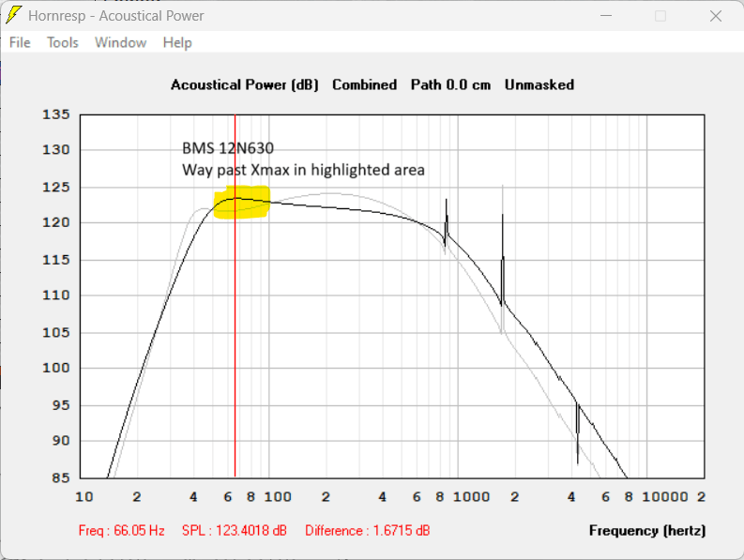Open the Window menu
Screen dimensions: 744x560
pos(120,43)
